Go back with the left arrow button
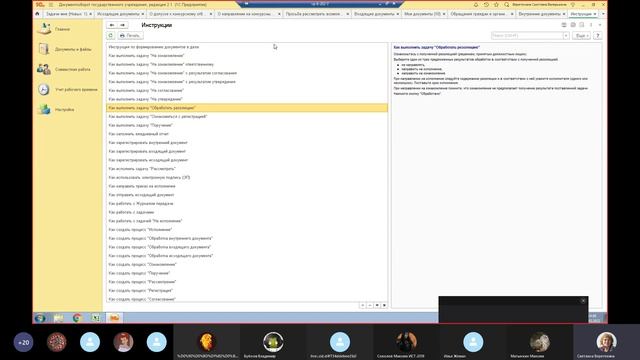640x360 pixels. pos(111,25)
